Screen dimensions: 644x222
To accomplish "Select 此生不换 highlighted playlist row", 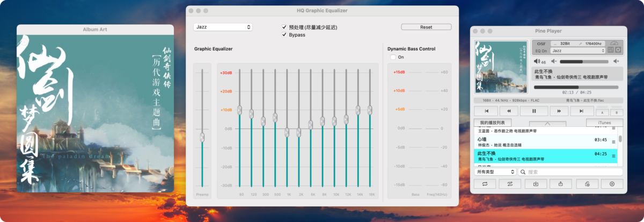I will pos(546,156).
